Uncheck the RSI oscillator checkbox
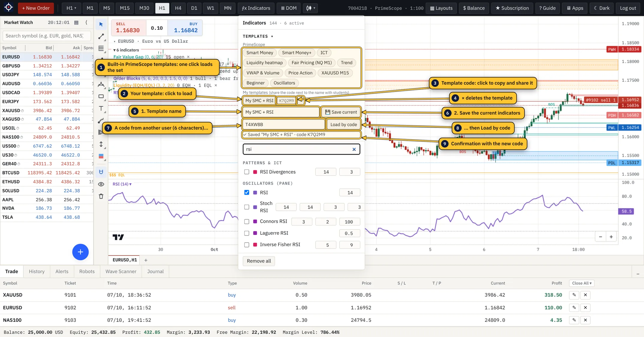644x337 pixels. click(x=247, y=193)
